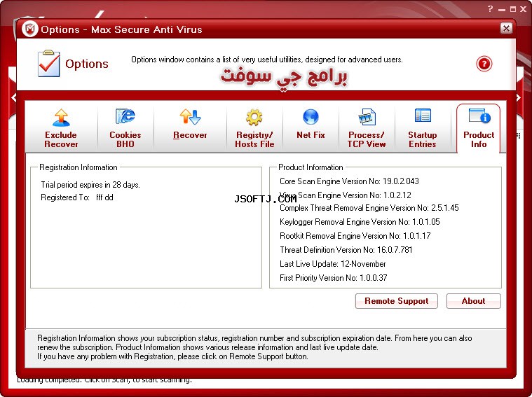This screenshot has height=397, width=532.
Task: Click the right navigation arrow behind dialog
Action: coord(519,98)
